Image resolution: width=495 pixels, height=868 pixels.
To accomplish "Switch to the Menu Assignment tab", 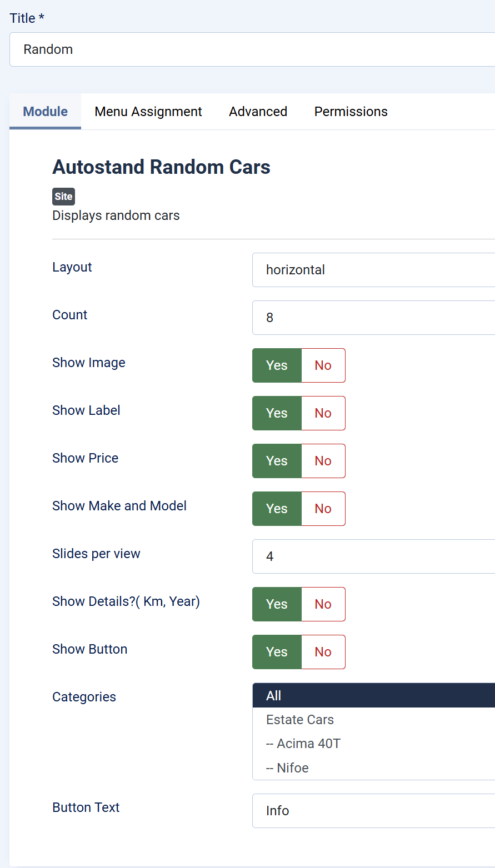I will click(148, 112).
